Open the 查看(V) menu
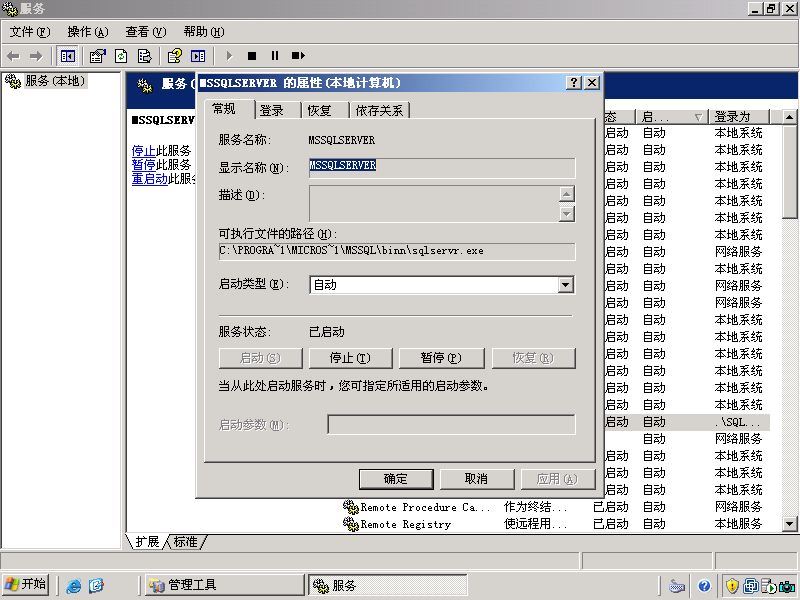This screenshot has height=600, width=800. [x=146, y=32]
